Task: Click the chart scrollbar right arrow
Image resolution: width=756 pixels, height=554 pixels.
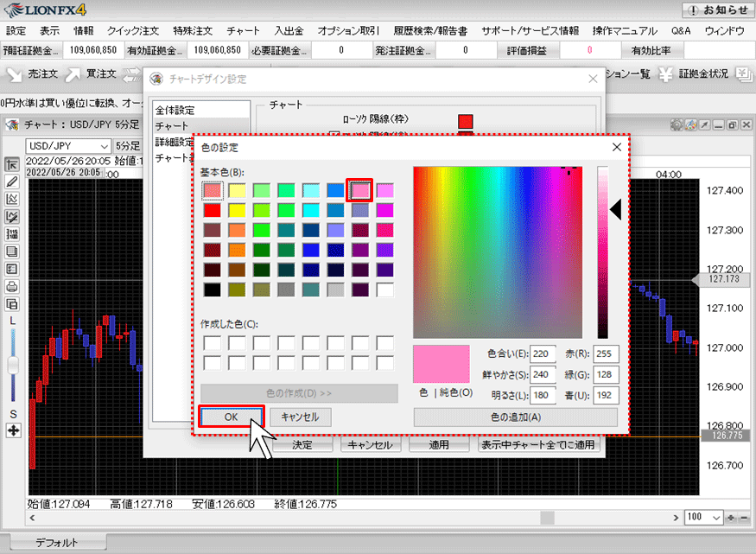Action: point(676,518)
